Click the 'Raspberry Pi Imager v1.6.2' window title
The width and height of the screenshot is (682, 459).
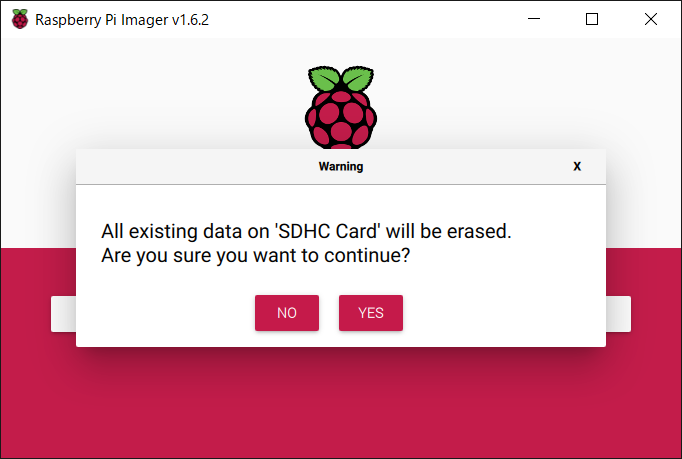click(x=122, y=20)
